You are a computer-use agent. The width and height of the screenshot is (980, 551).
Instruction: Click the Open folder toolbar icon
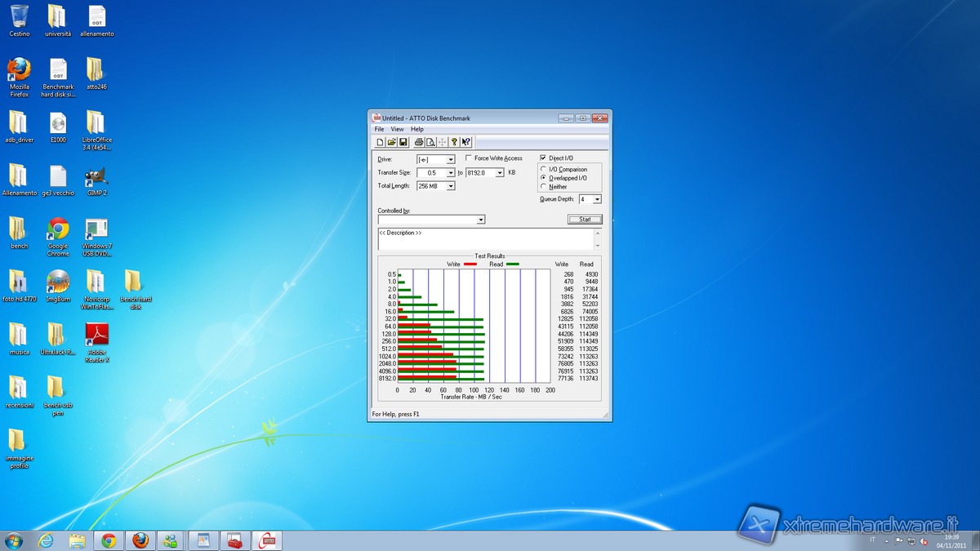(x=391, y=142)
